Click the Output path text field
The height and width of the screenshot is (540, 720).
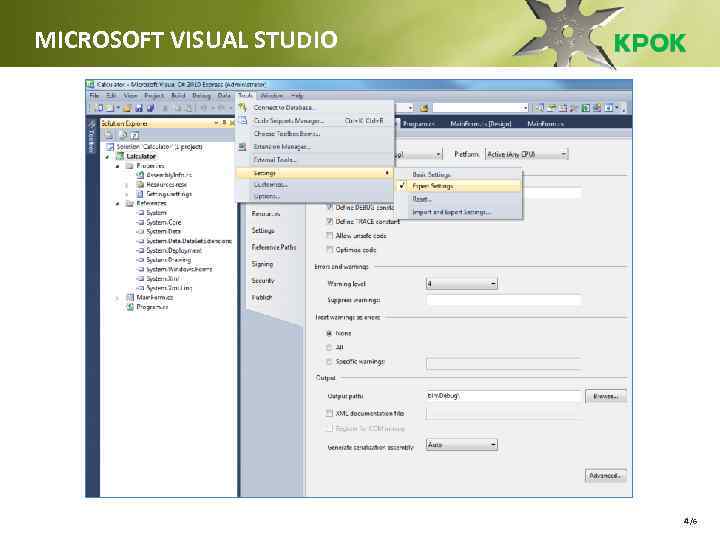click(504, 396)
